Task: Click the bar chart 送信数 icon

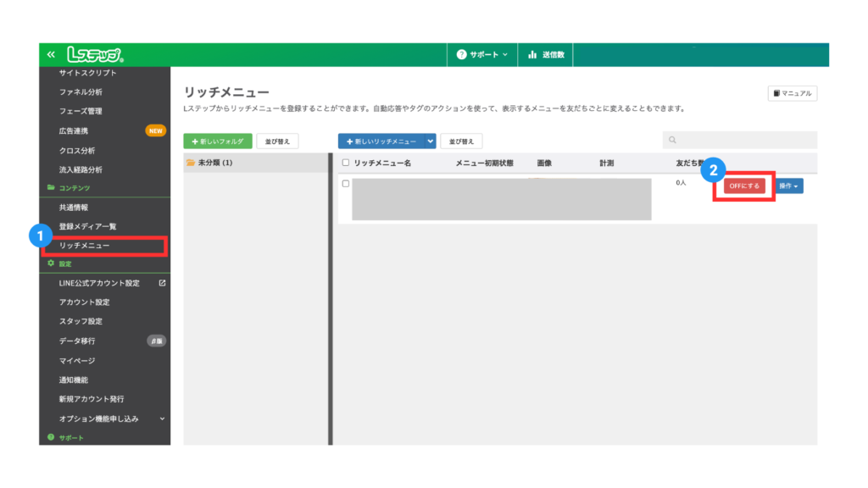Action: [x=532, y=55]
